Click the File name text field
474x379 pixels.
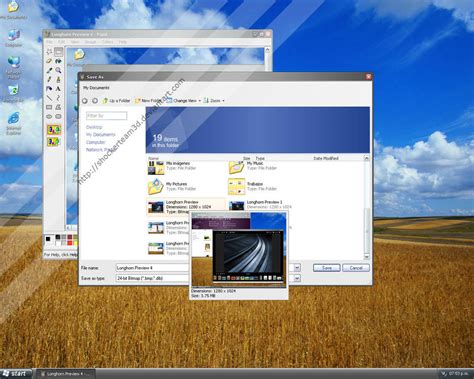pyautogui.click(x=153, y=268)
